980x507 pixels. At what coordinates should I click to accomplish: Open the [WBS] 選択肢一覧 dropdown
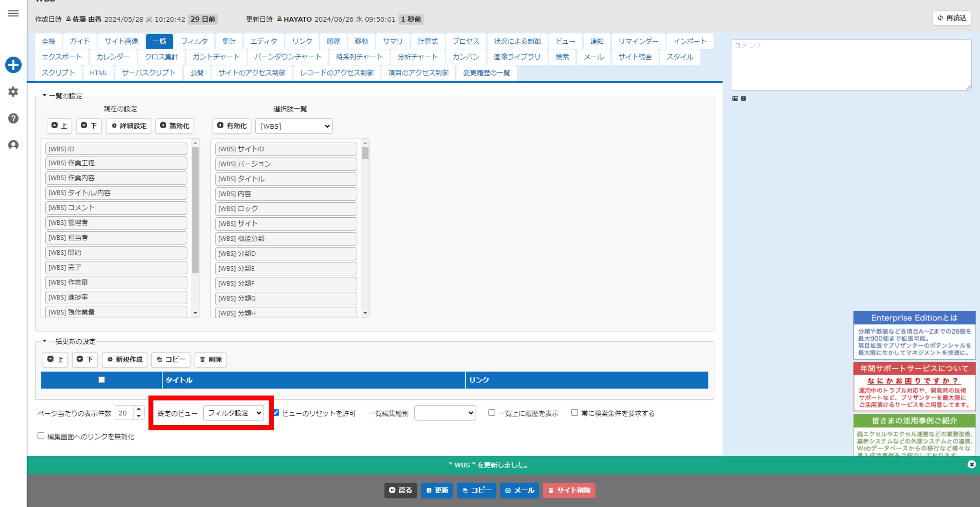(x=294, y=126)
